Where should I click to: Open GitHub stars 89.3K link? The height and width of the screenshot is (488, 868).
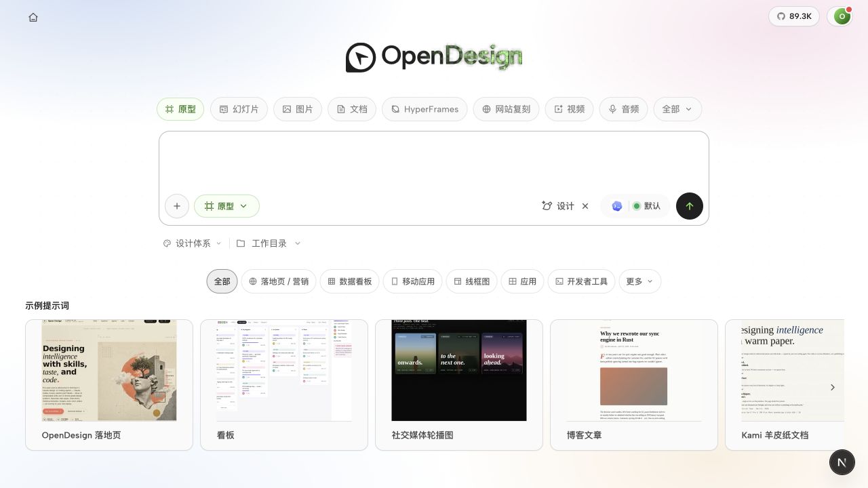click(x=794, y=16)
